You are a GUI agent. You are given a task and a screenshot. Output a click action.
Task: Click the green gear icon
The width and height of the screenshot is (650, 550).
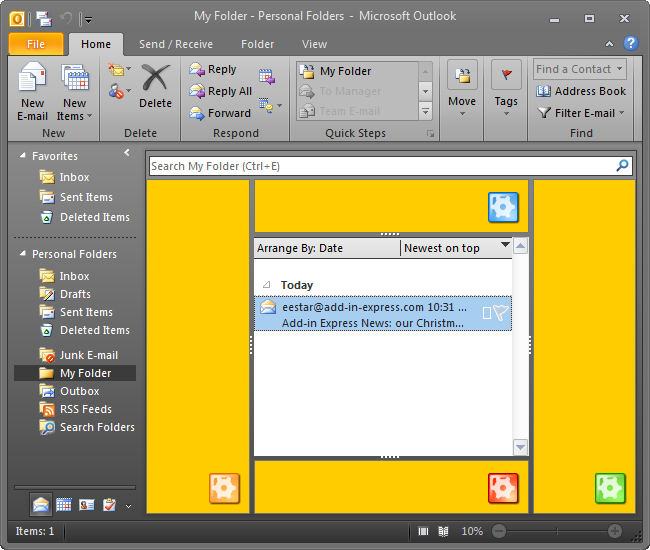(x=610, y=488)
